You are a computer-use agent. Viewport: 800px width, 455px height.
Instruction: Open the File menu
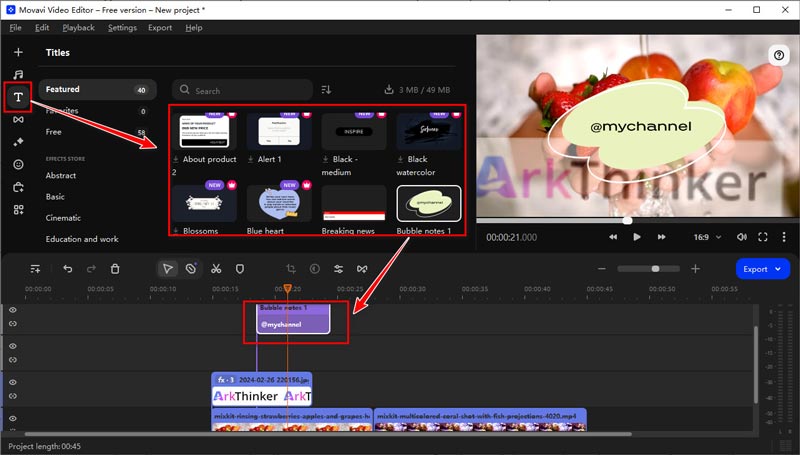tap(15, 28)
